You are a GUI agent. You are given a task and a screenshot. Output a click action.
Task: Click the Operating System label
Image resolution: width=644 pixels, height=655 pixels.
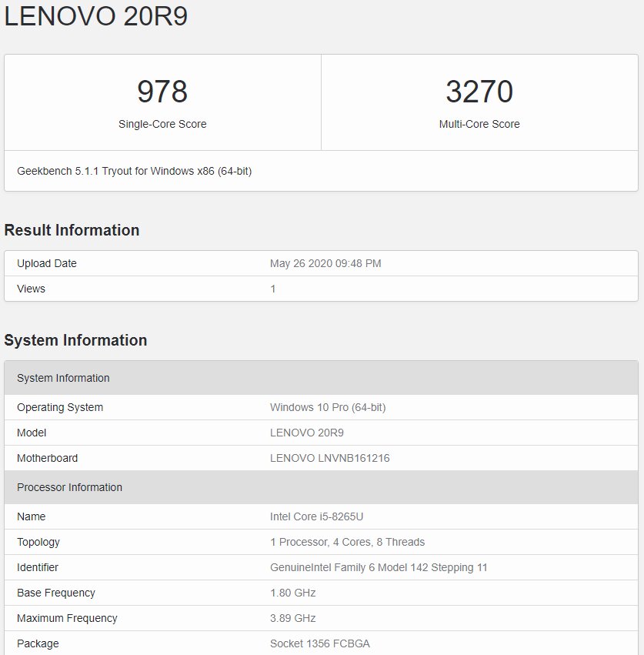(x=60, y=407)
